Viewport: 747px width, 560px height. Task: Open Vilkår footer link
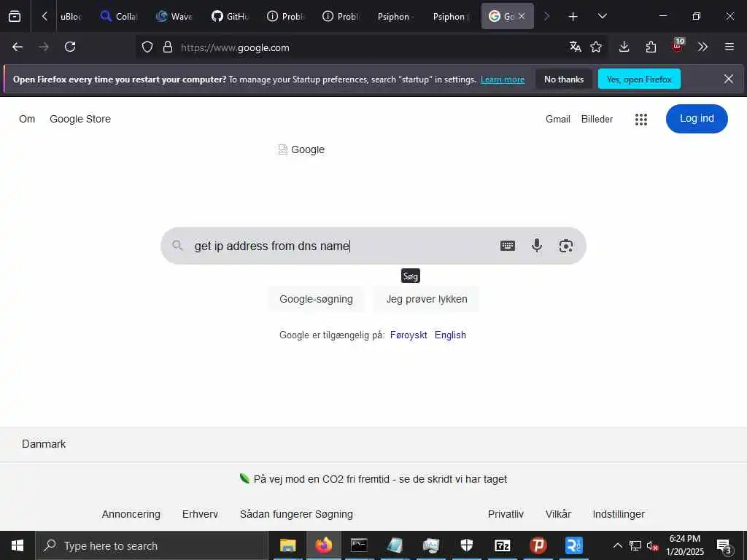click(558, 514)
